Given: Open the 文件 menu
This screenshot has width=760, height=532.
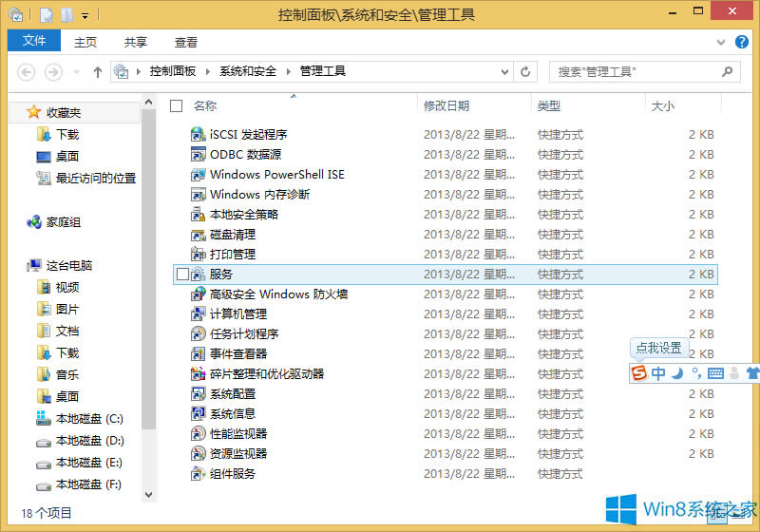Looking at the screenshot, I should coord(34,42).
